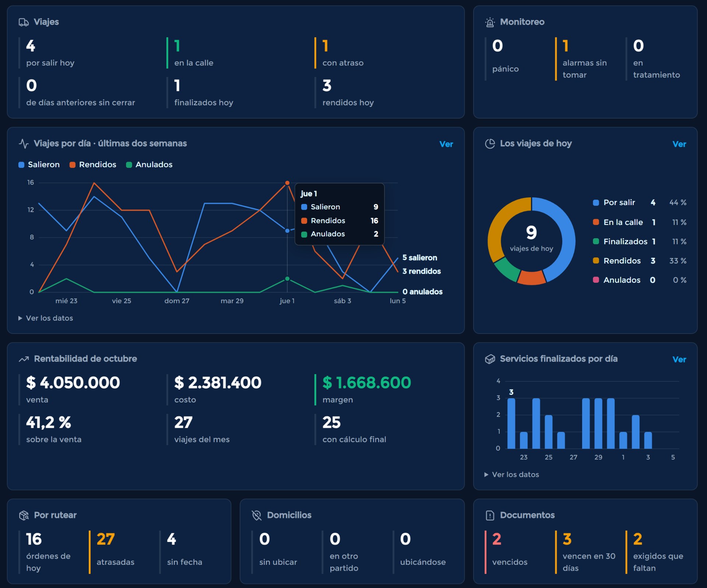
Task: Expand Ver los datos under line chart
Action: pyautogui.click(x=46, y=318)
